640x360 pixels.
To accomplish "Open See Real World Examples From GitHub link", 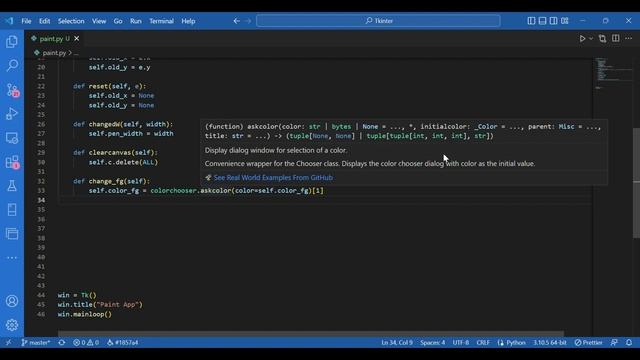I will coord(273,178).
